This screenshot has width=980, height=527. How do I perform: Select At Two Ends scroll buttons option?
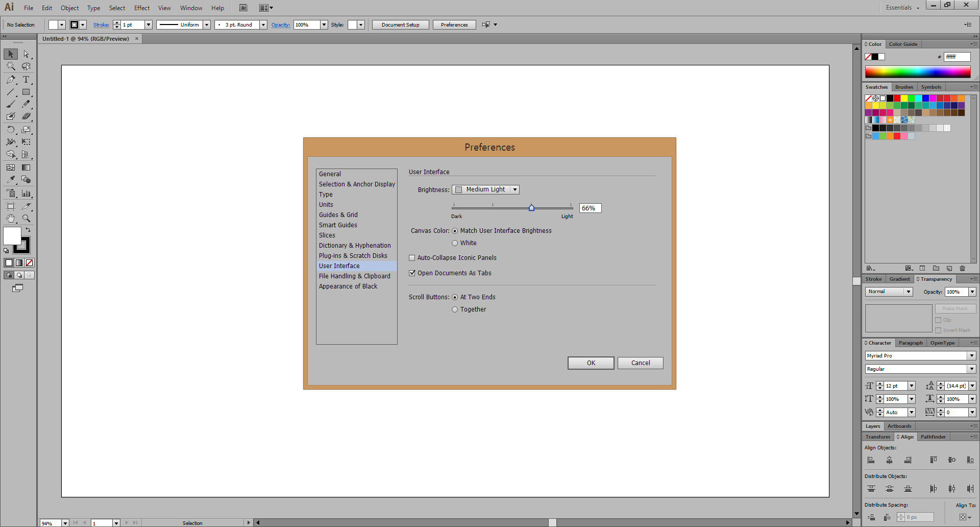point(455,297)
